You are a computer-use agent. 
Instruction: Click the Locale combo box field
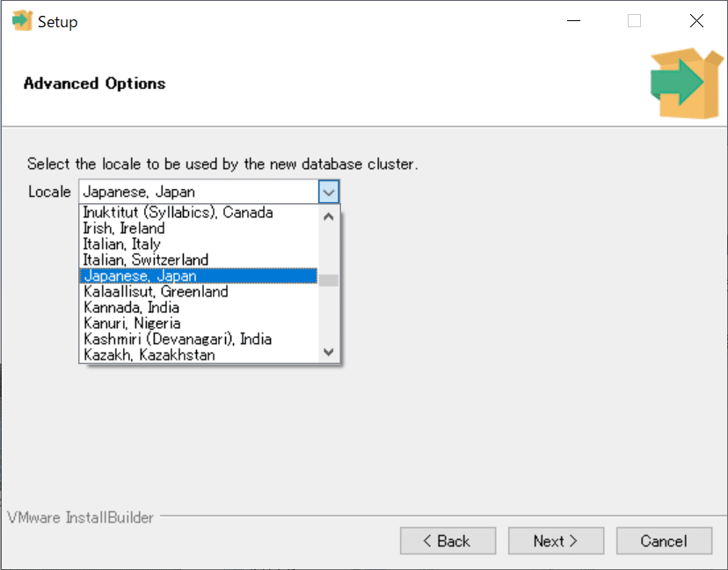coord(199,192)
